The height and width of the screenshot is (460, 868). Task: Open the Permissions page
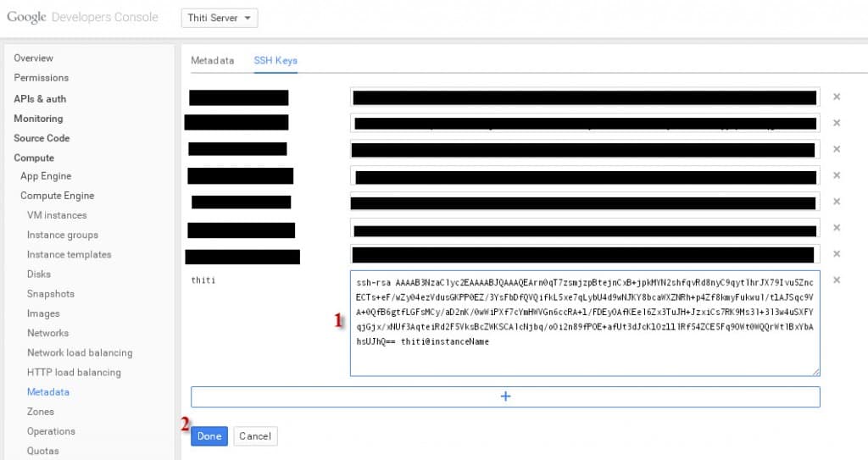(x=42, y=78)
